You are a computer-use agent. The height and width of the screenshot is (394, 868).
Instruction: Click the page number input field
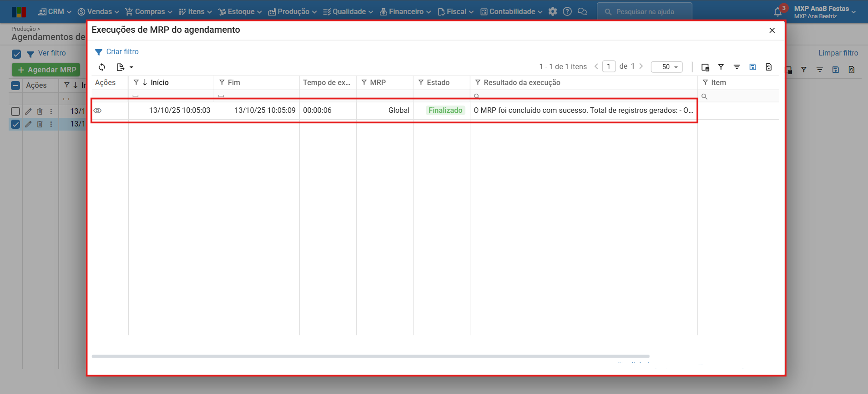coord(609,66)
